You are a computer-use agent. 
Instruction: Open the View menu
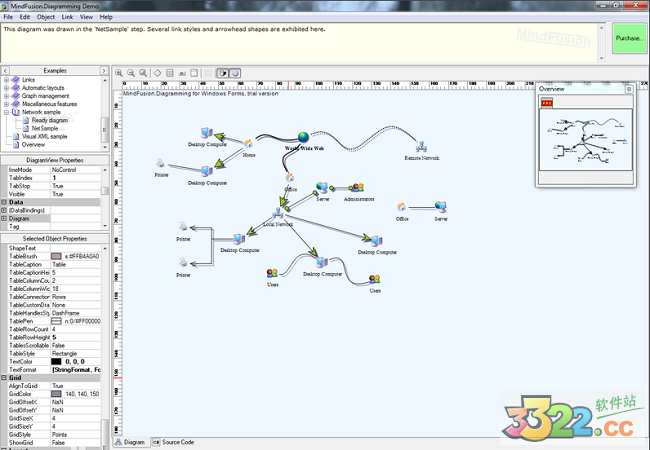[86, 17]
